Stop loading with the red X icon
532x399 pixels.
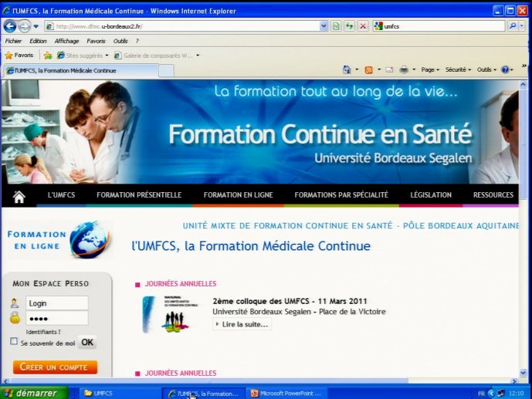pos(363,26)
